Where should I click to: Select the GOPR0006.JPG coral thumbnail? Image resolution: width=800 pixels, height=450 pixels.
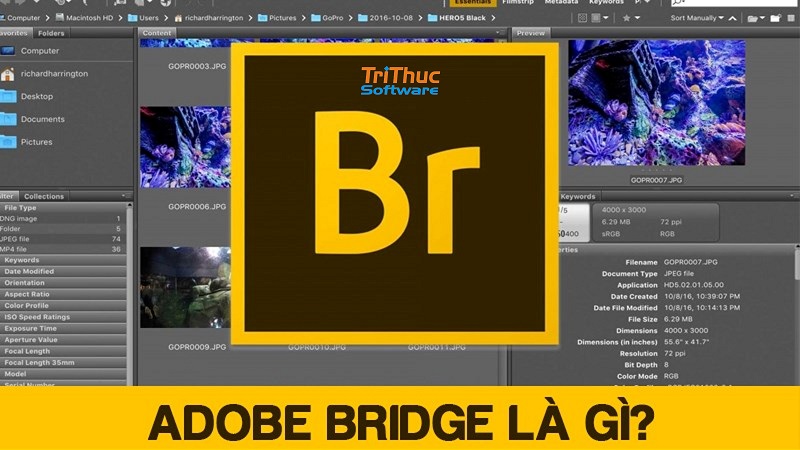tap(186, 147)
